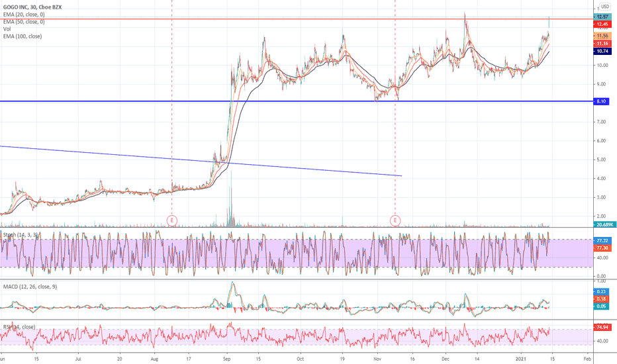
Task: Click the 20.689K volume label
Action: (604, 225)
